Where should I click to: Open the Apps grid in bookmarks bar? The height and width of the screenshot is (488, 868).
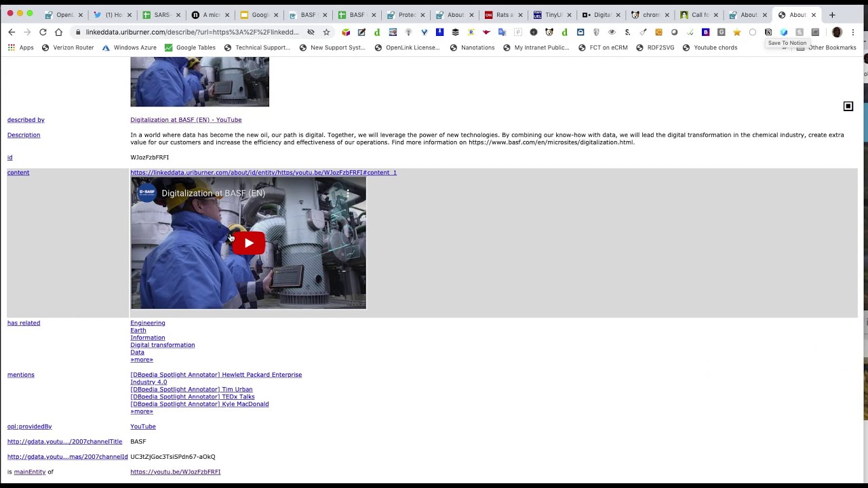[x=20, y=47]
